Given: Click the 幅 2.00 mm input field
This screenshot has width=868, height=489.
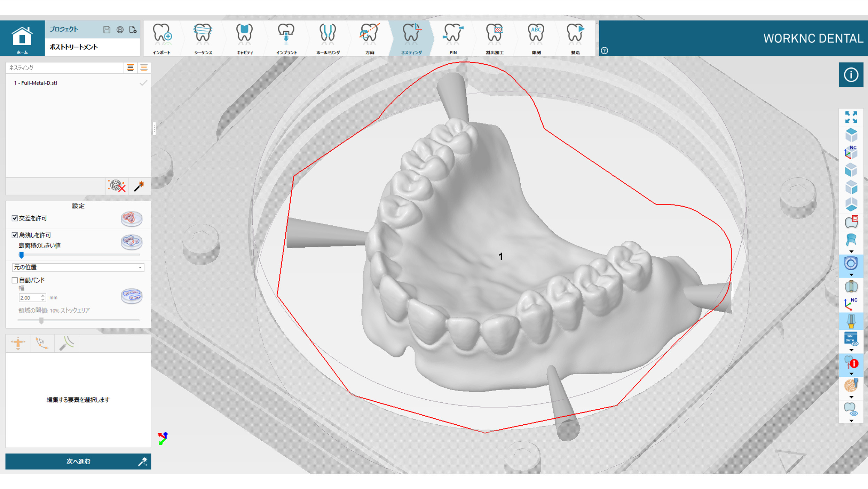Looking at the screenshot, I should coord(30,298).
